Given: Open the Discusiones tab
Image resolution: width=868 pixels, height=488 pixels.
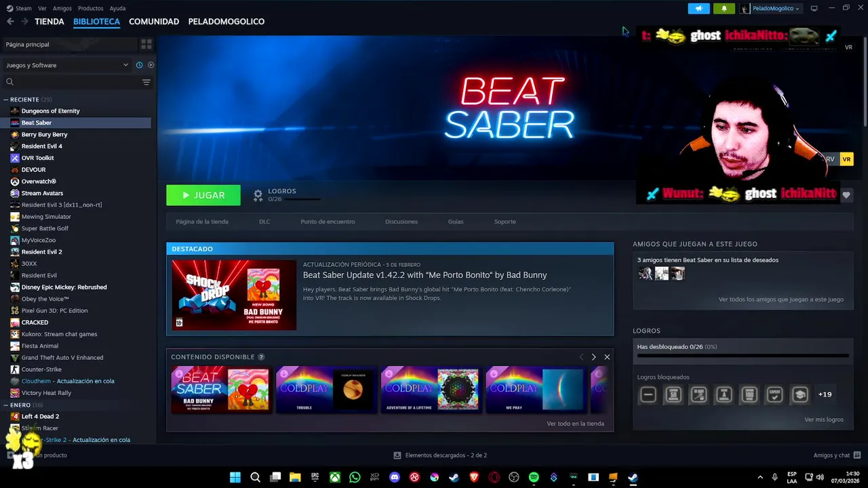Looking at the screenshot, I should click(401, 222).
